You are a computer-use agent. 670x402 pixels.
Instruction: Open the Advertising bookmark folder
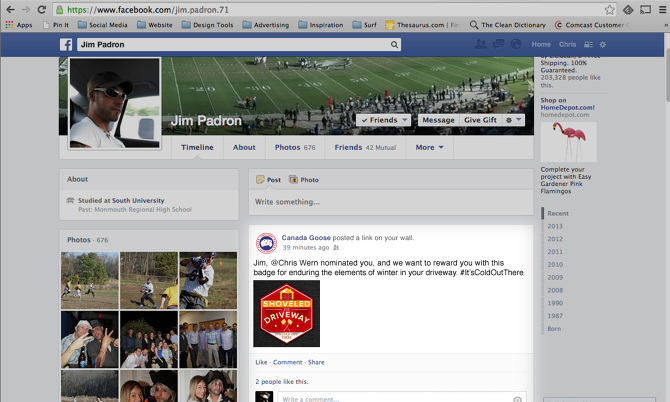266,25
